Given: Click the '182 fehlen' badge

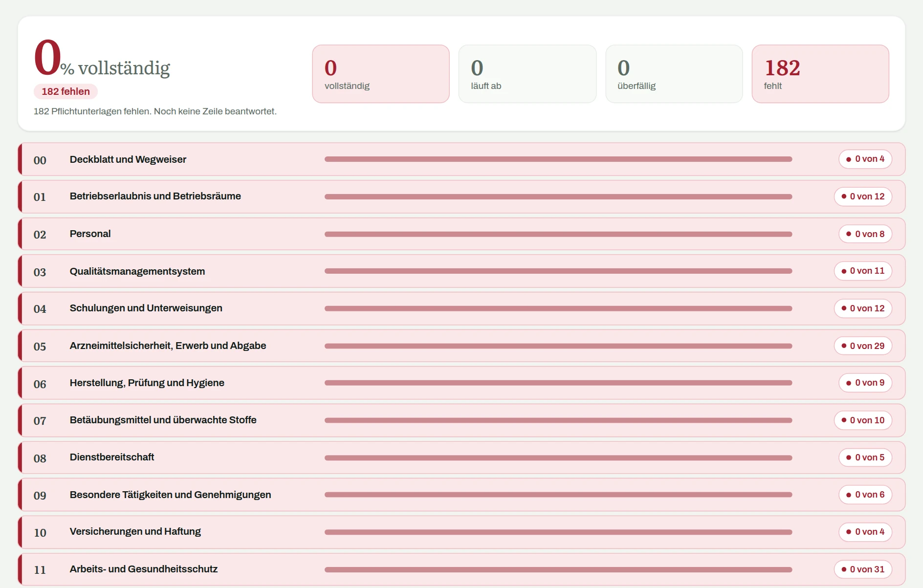Looking at the screenshot, I should (x=66, y=91).
